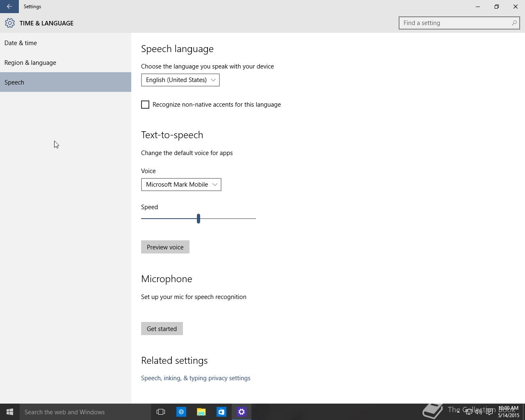Open the volume tray icon

(479, 412)
